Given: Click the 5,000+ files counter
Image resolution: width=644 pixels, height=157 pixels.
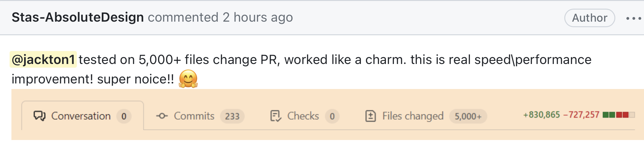Looking at the screenshot, I should pyautogui.click(x=468, y=116).
